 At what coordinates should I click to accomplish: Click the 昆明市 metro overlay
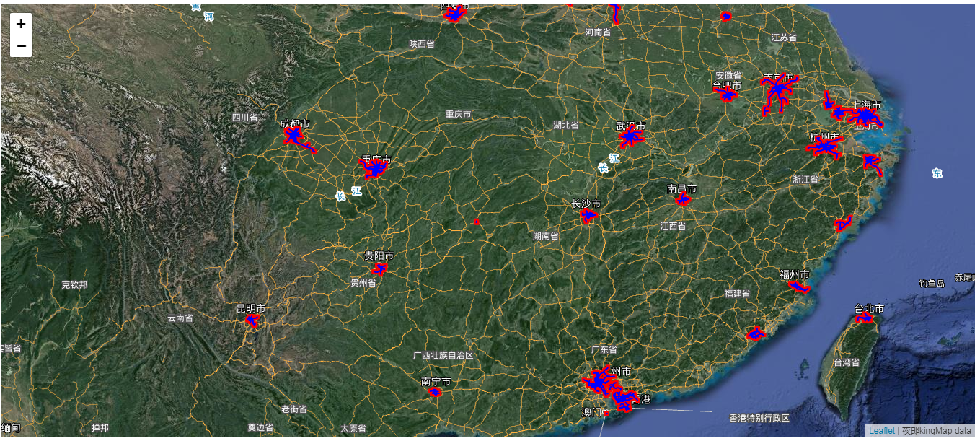252,322
